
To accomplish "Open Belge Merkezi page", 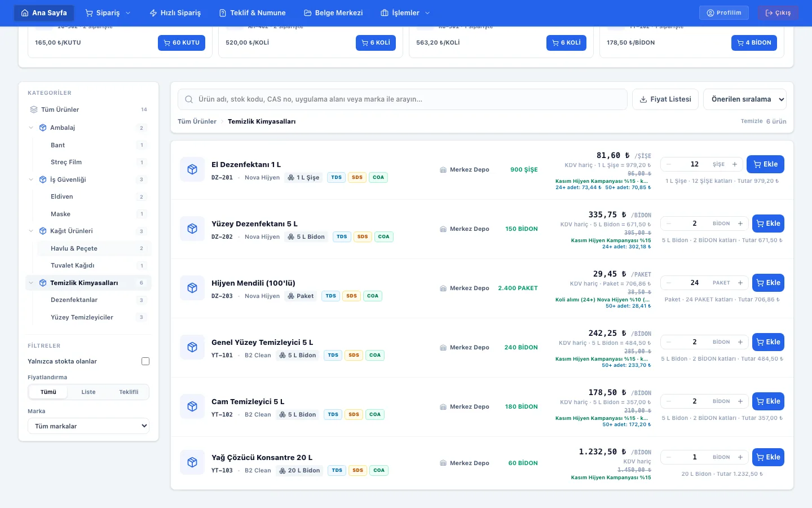I will [x=333, y=12].
